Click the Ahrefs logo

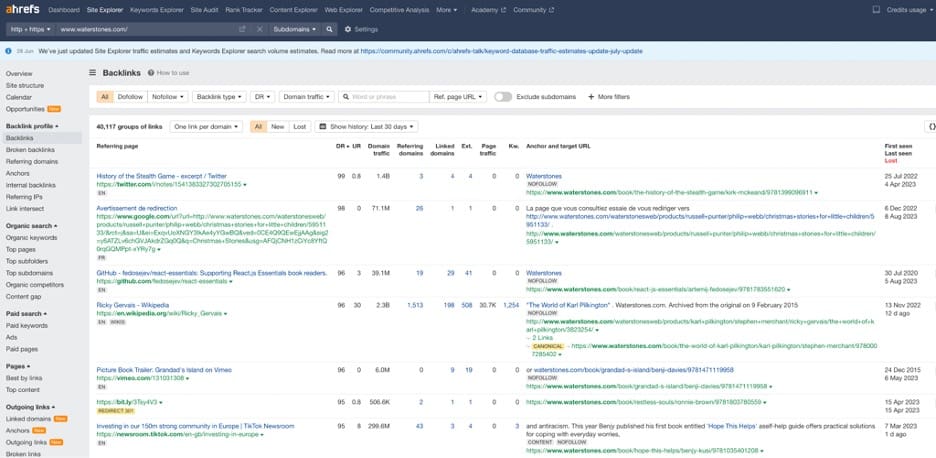click(21, 9)
